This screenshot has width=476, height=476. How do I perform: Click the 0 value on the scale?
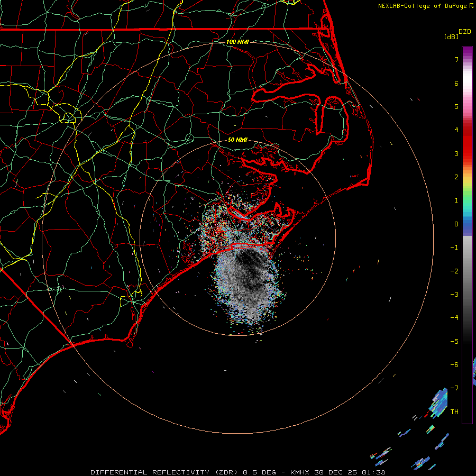[x=456, y=224]
